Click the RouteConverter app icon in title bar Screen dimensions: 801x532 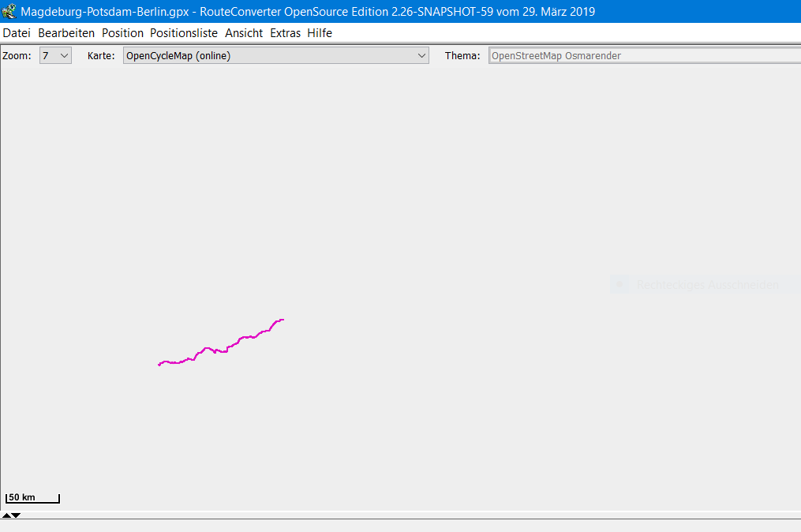(9, 12)
